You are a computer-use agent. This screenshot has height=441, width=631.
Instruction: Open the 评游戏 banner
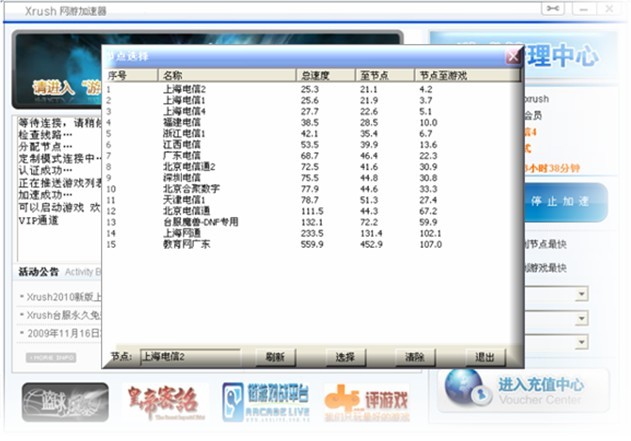[x=366, y=402]
